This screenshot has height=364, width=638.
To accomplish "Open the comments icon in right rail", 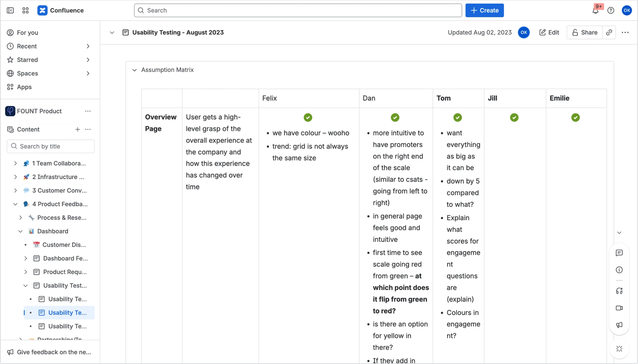I will [x=619, y=253].
